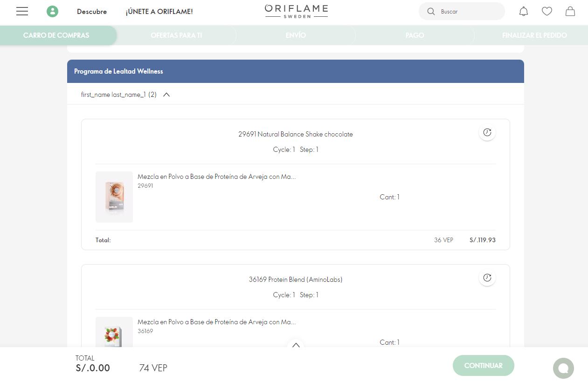The width and height of the screenshot is (588, 382).
Task: Open the hamburger main menu
Action: tap(22, 12)
